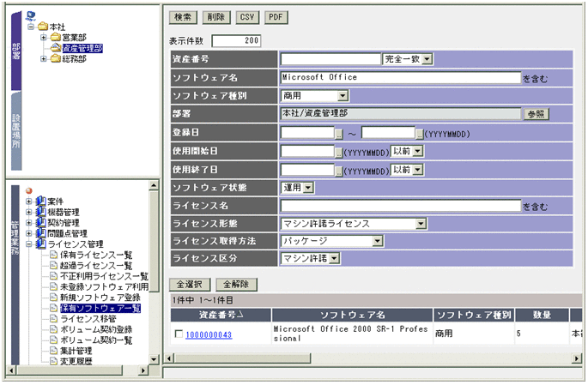Click the 削除 delete button
This screenshot has width=588, height=385.
coord(216,17)
